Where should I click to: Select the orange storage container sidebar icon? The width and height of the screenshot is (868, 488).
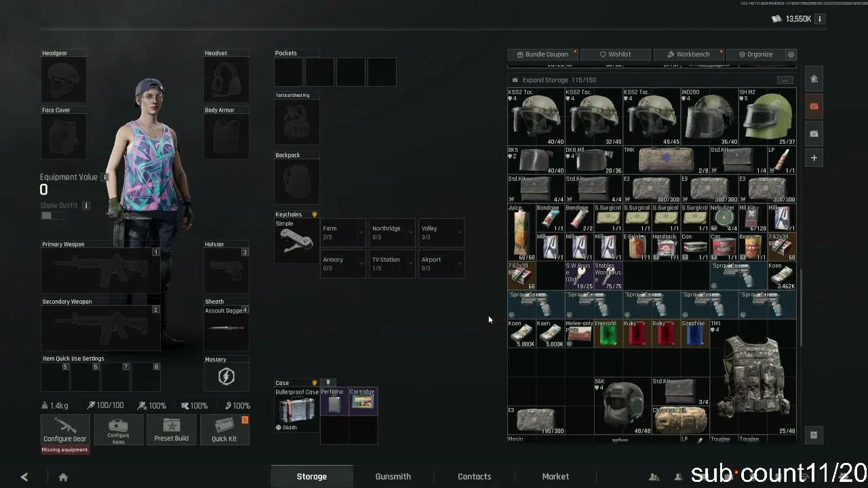click(x=814, y=106)
